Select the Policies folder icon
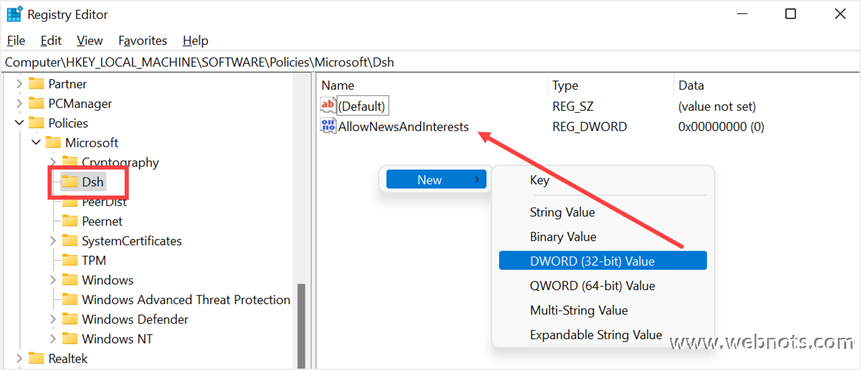Screen dimensions: 861x370 click(x=36, y=123)
